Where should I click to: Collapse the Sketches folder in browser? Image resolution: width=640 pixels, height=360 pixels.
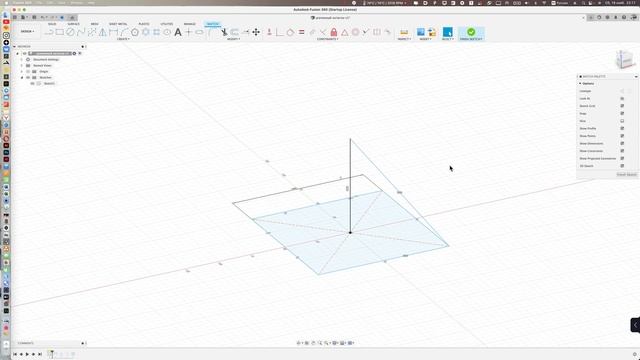click(x=22, y=78)
